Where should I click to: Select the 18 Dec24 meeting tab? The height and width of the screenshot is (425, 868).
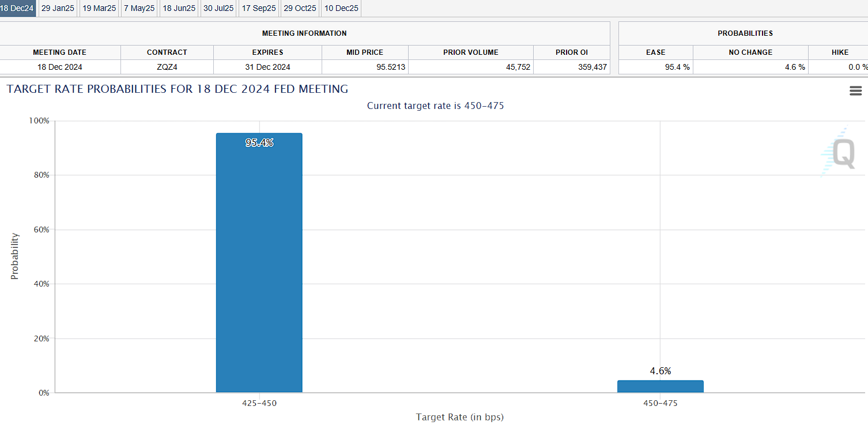(x=17, y=8)
